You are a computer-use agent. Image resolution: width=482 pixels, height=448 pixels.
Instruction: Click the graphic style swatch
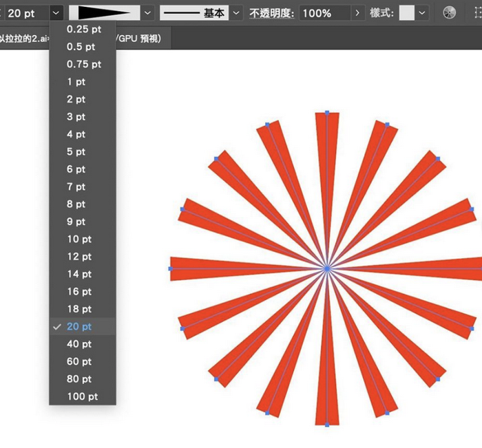click(x=407, y=13)
